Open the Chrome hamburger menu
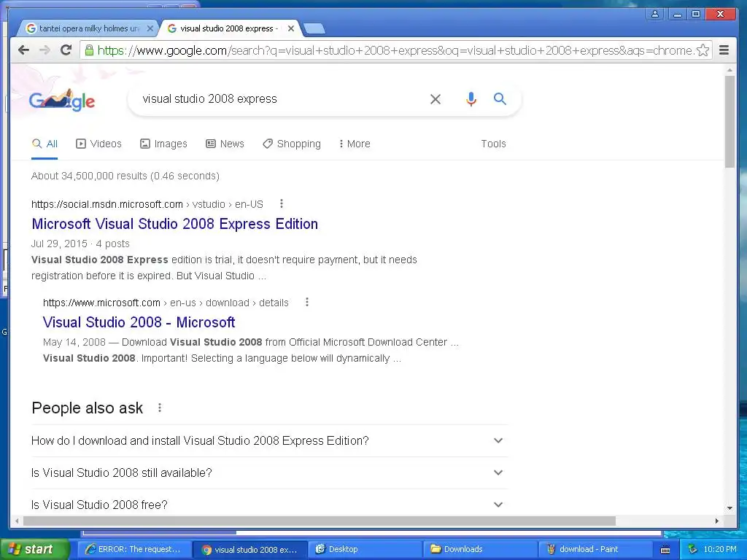The width and height of the screenshot is (747, 560). 724,50
